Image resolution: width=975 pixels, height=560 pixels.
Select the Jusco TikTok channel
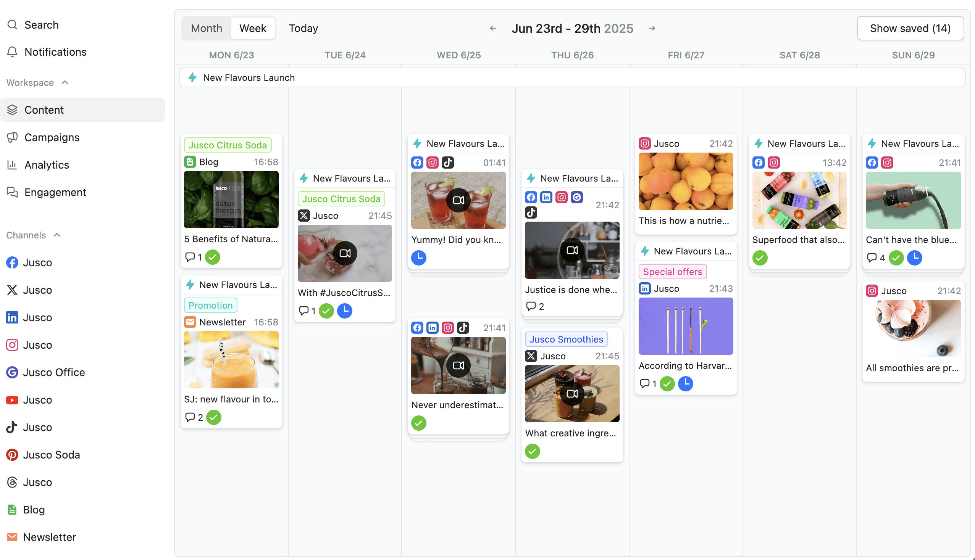click(x=37, y=427)
